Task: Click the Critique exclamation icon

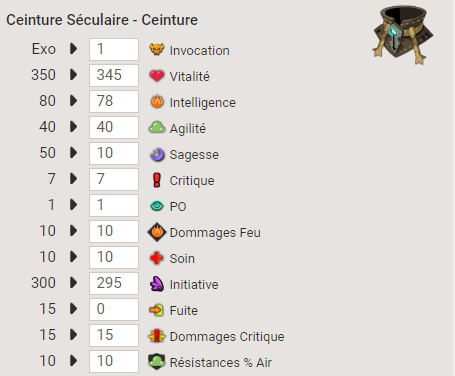Action: (x=157, y=180)
